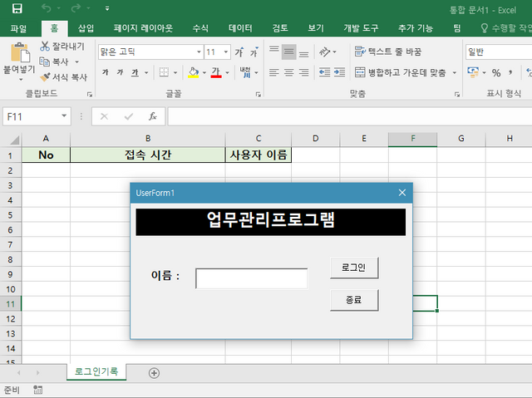The width and height of the screenshot is (532, 398).
Task: Click the select-all corner triangle
Action: (x=14, y=139)
